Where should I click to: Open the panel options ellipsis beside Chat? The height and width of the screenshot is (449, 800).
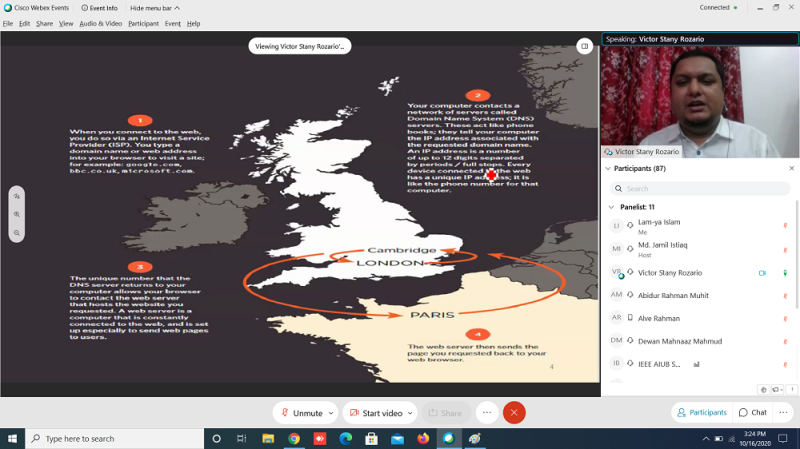coord(785,412)
